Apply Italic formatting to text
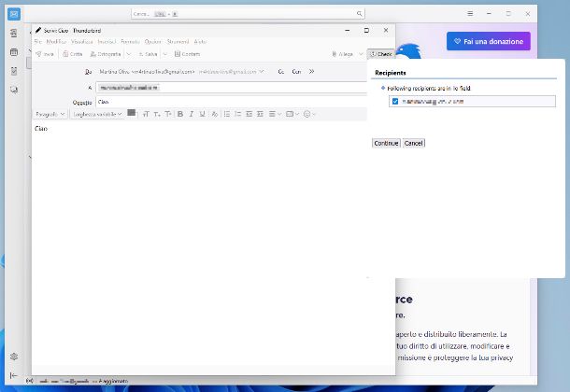Screen dimensions: 570x392 [x=191, y=114]
